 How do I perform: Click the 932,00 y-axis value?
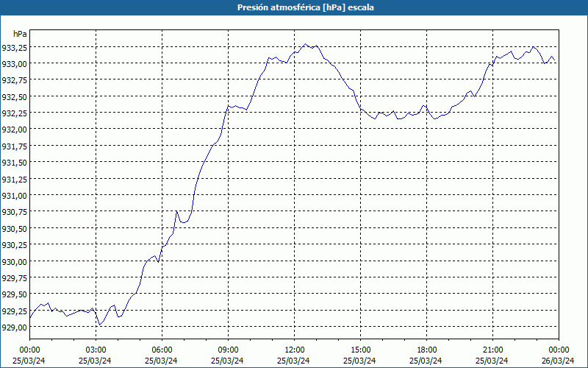[x=14, y=130]
